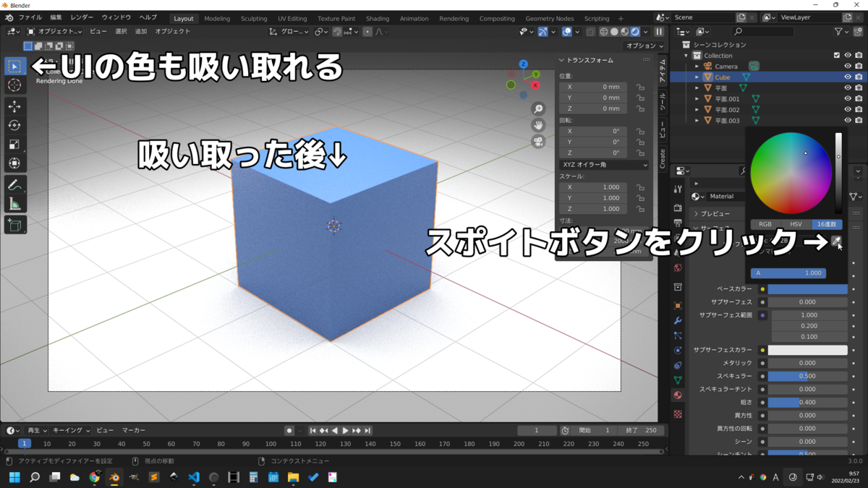868x488 pixels.
Task: Switch viewport shading to Solid mode
Action: point(614,31)
